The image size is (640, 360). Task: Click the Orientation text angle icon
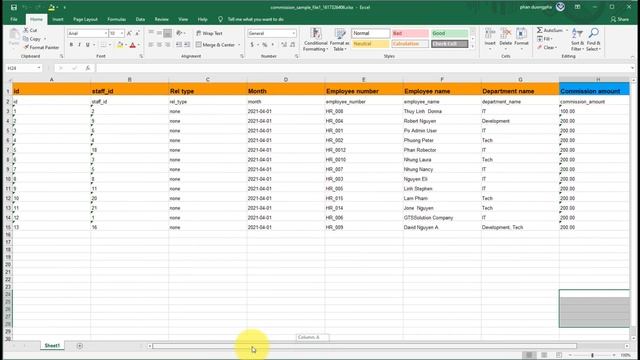179,33
